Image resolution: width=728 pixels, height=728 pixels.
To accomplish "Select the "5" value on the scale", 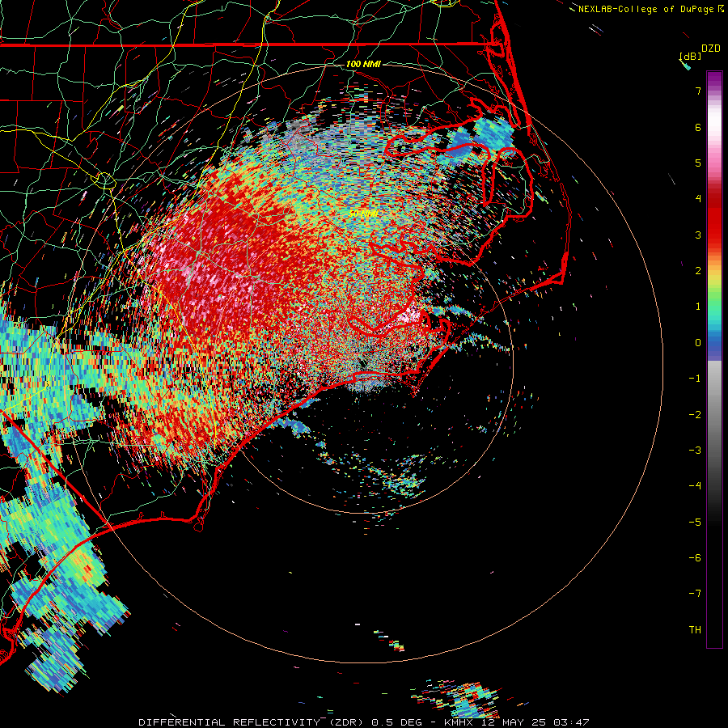I will (698, 163).
